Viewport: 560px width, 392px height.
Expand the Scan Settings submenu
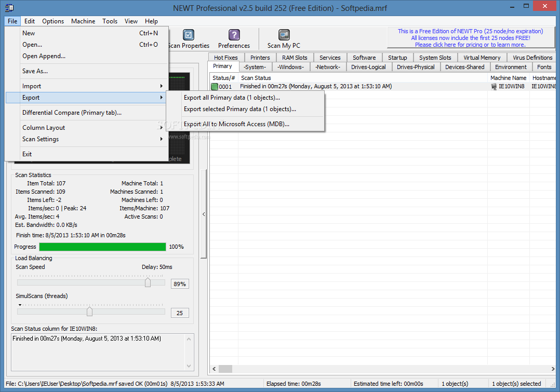click(86, 139)
